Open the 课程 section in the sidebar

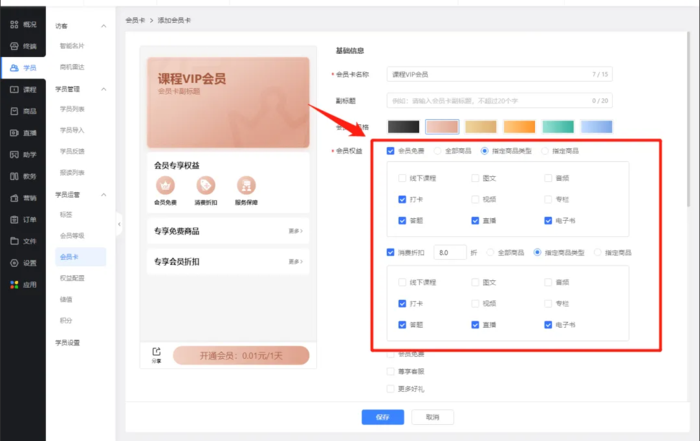pyautogui.click(x=23, y=89)
